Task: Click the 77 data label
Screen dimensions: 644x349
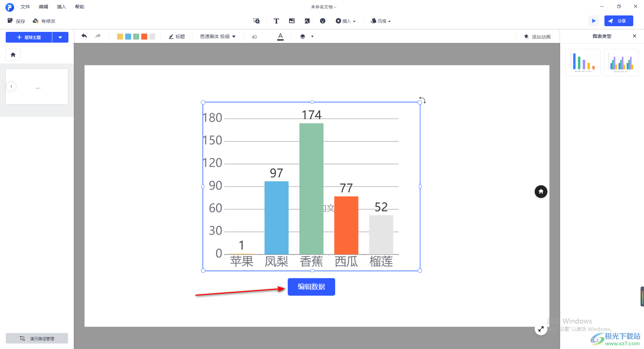Action: click(x=346, y=188)
